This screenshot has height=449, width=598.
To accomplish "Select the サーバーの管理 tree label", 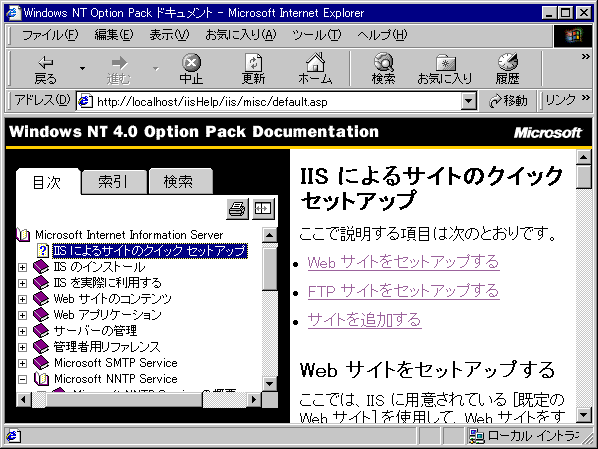I will pyautogui.click(x=95, y=331).
